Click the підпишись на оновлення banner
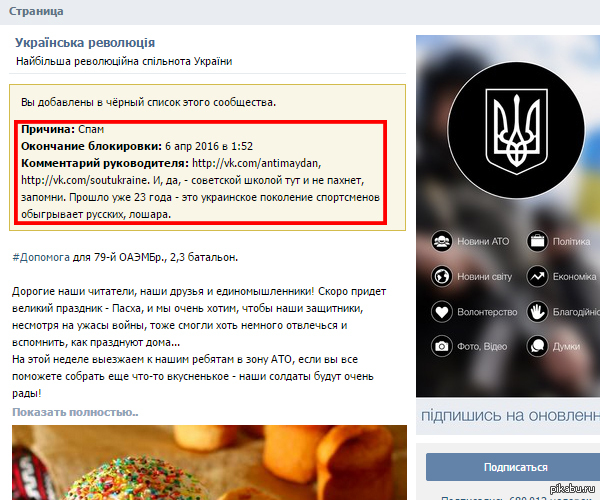 510,415
